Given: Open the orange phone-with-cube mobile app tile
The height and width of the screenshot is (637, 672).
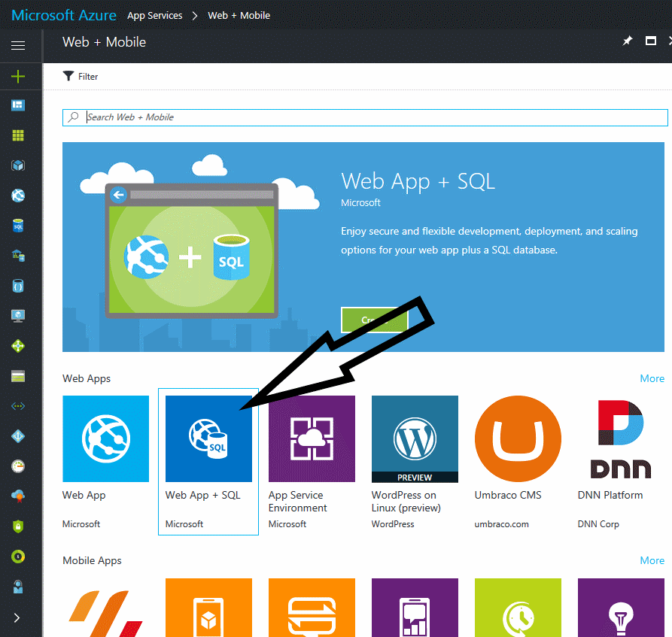Looking at the screenshot, I should (x=208, y=608).
